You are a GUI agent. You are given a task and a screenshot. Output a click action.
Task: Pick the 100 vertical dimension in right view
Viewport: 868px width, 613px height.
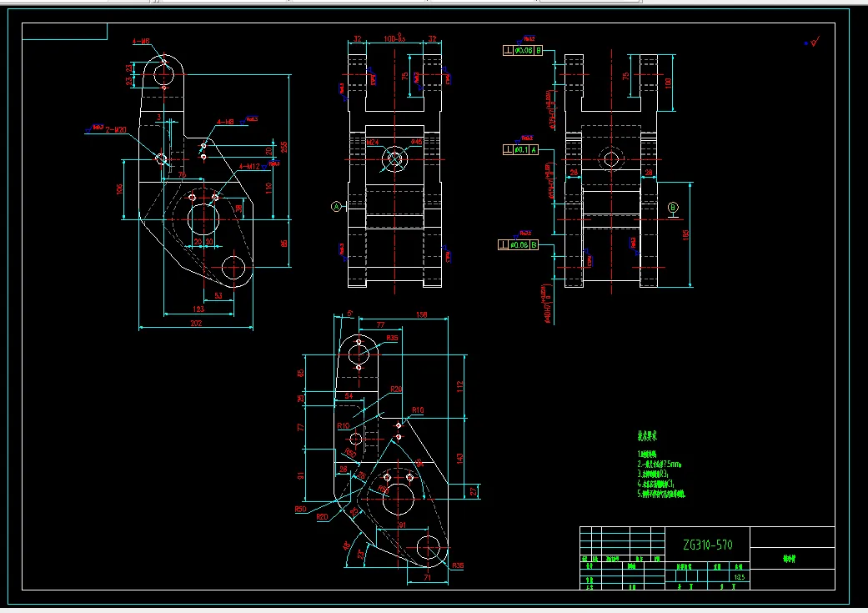(668, 83)
